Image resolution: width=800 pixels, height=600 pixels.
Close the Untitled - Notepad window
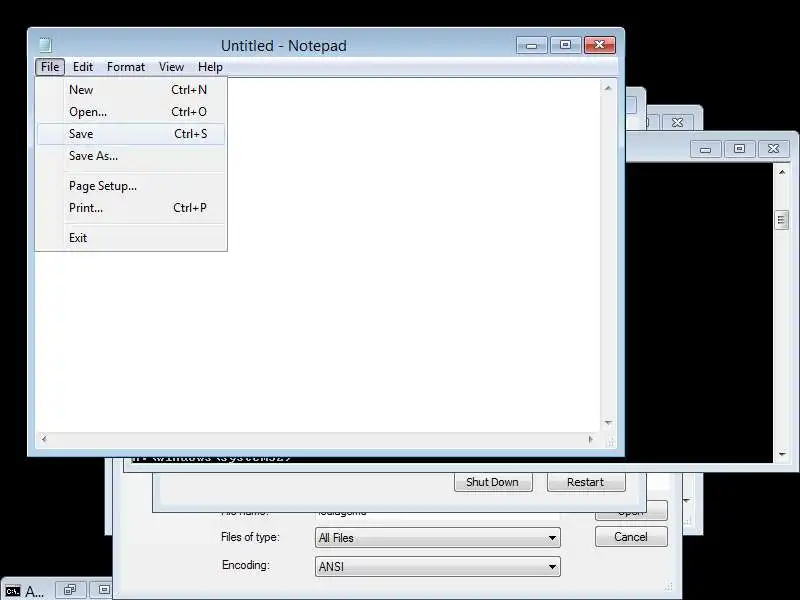point(599,45)
